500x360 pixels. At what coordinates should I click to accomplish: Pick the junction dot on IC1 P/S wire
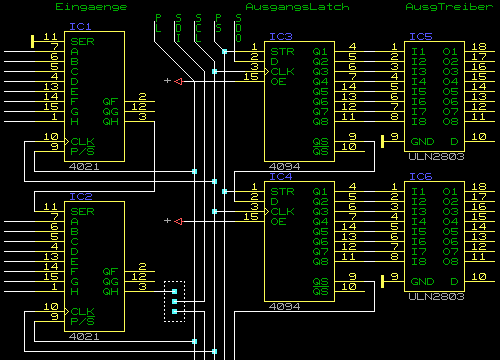click(194, 171)
